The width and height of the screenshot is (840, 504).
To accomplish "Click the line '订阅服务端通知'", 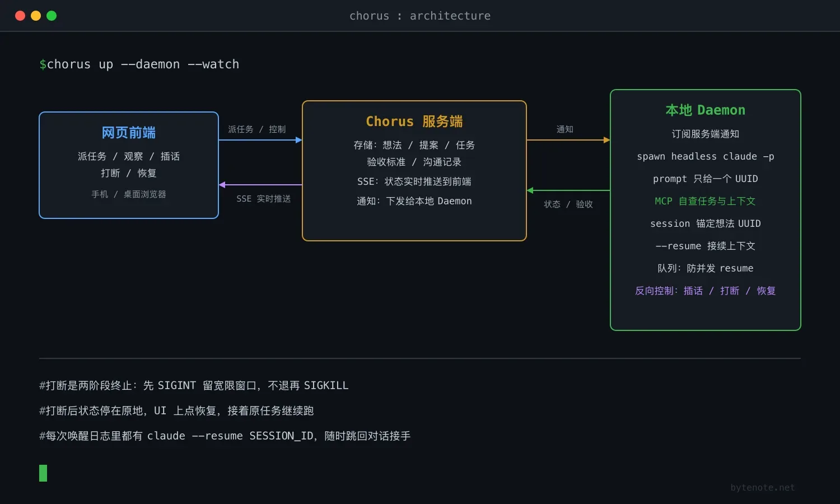I will pos(706,134).
